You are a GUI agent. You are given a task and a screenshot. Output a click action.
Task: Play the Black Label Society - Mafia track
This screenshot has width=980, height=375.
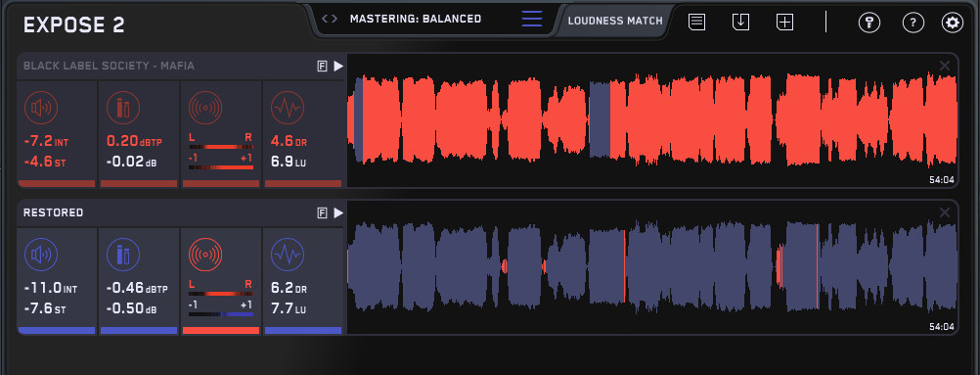coord(338,67)
